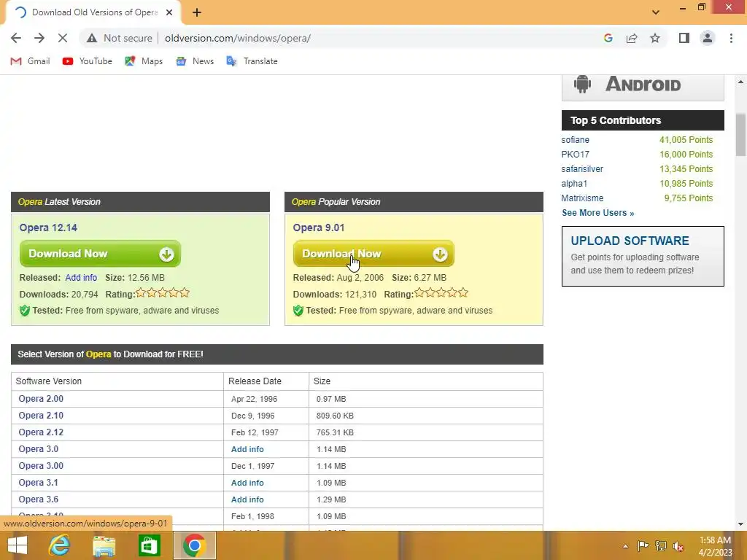Open Opera 2.10 version link
The height and width of the screenshot is (560, 747).
(x=41, y=415)
